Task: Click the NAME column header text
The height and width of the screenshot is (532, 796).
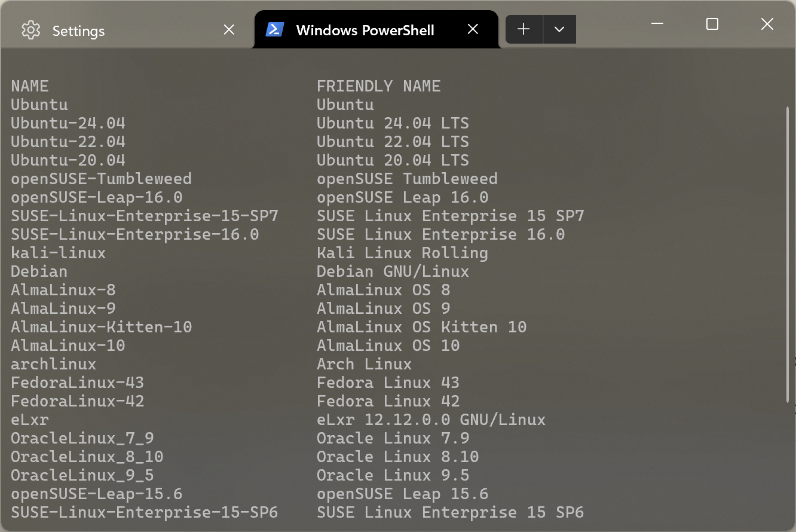Action: 30,86
